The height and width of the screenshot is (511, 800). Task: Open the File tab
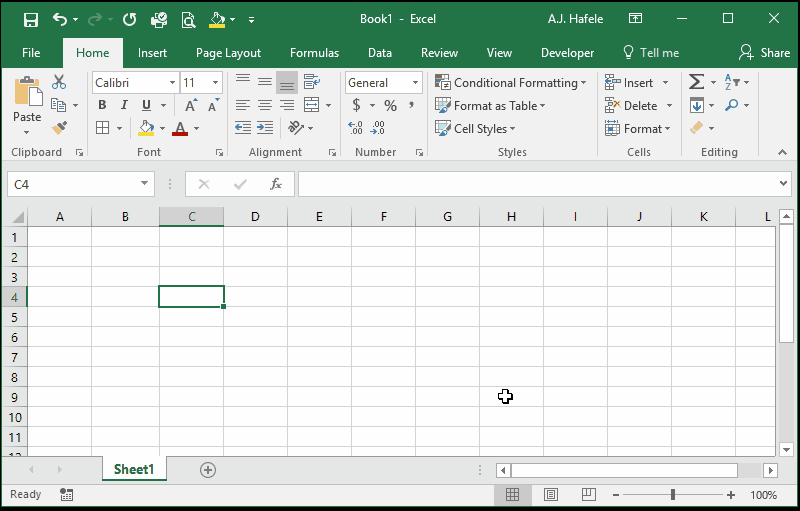pyautogui.click(x=31, y=53)
